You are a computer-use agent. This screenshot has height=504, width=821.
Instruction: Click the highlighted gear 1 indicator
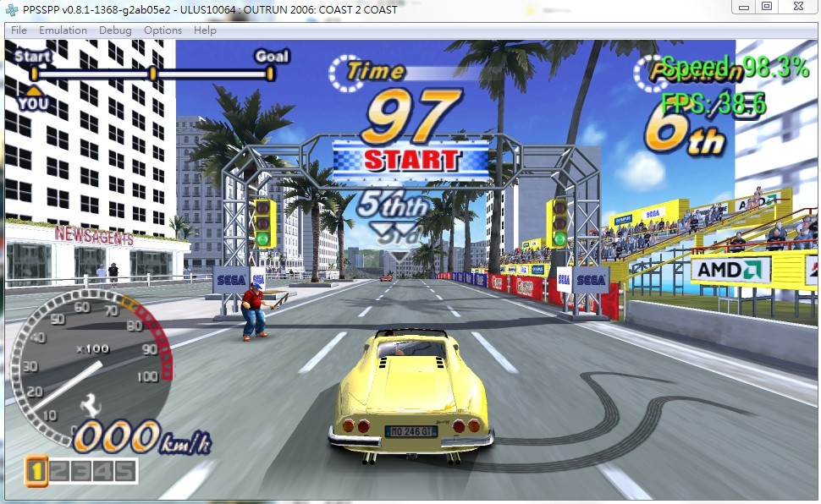(x=36, y=471)
